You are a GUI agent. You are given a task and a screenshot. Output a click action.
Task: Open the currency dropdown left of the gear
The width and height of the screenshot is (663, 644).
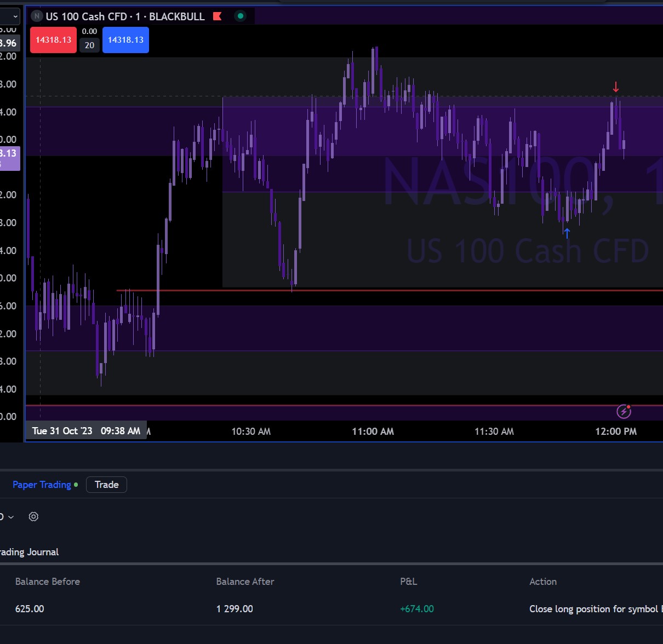8,516
